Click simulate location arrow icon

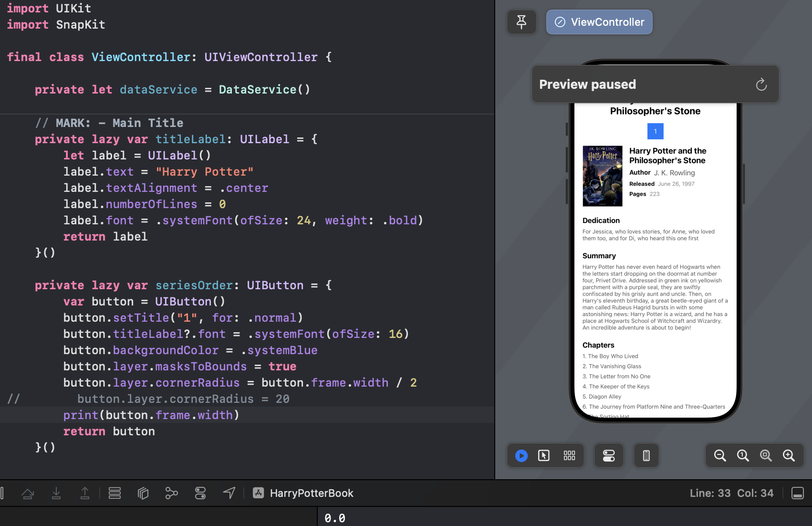[x=229, y=493]
